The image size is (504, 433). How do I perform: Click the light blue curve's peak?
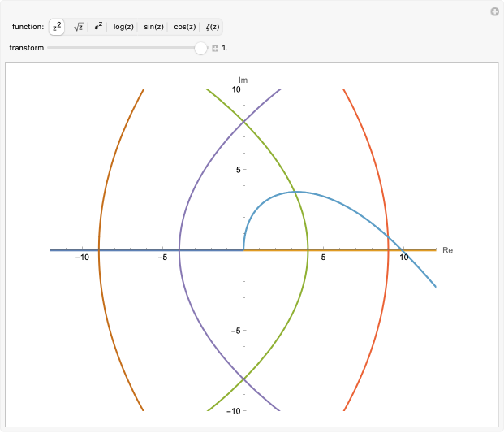pos(296,192)
